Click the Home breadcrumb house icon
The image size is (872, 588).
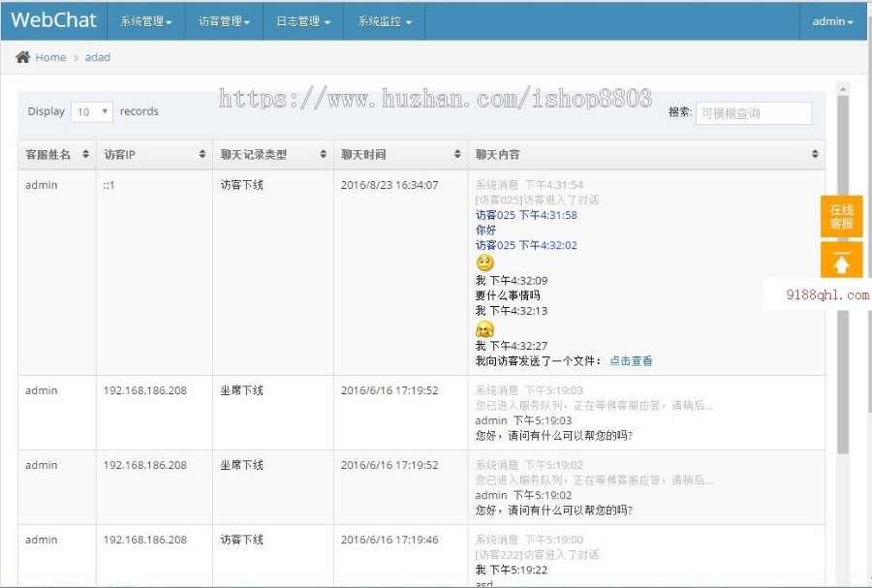(x=24, y=57)
